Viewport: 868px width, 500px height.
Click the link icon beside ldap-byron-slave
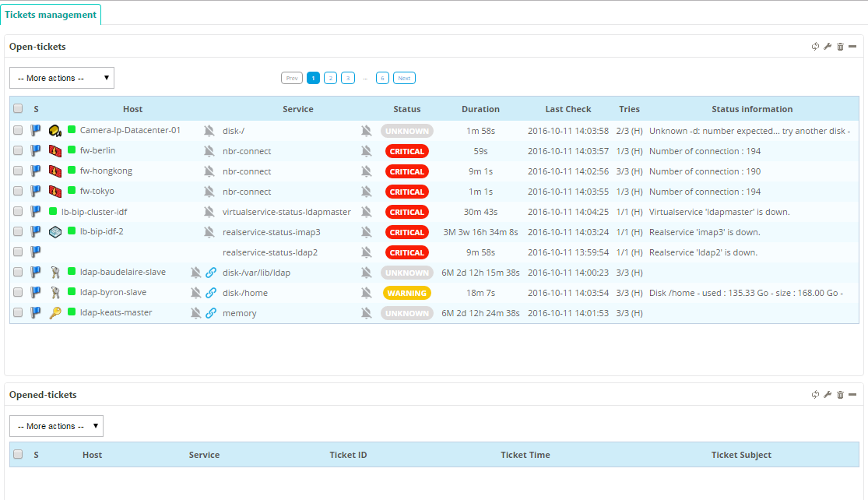pyautogui.click(x=211, y=293)
